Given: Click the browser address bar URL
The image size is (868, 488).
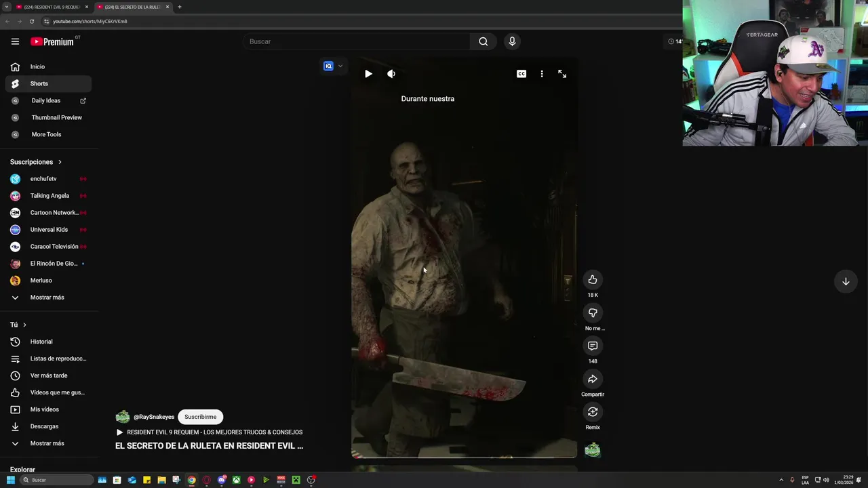Looking at the screenshot, I should pyautogui.click(x=90, y=21).
